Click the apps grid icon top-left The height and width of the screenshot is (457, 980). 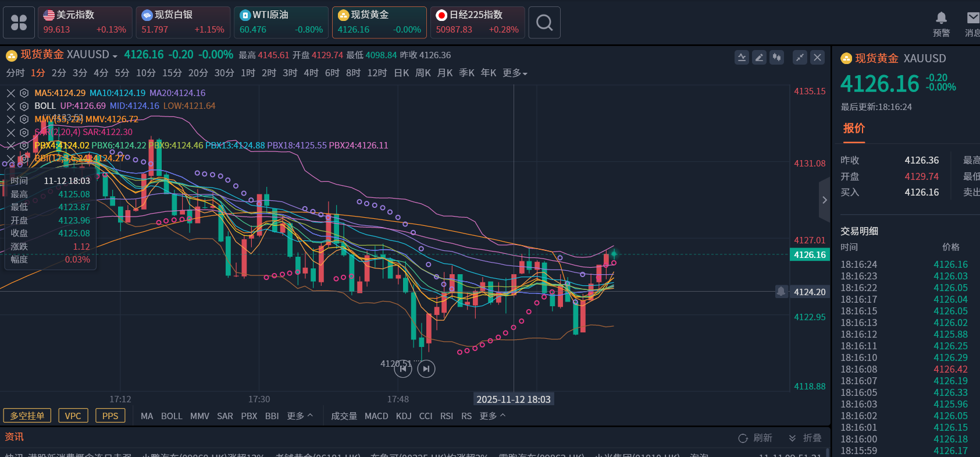point(19,23)
